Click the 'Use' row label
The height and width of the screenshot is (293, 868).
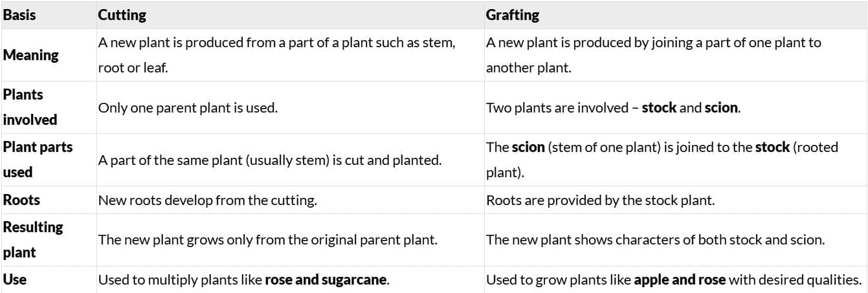(x=14, y=280)
